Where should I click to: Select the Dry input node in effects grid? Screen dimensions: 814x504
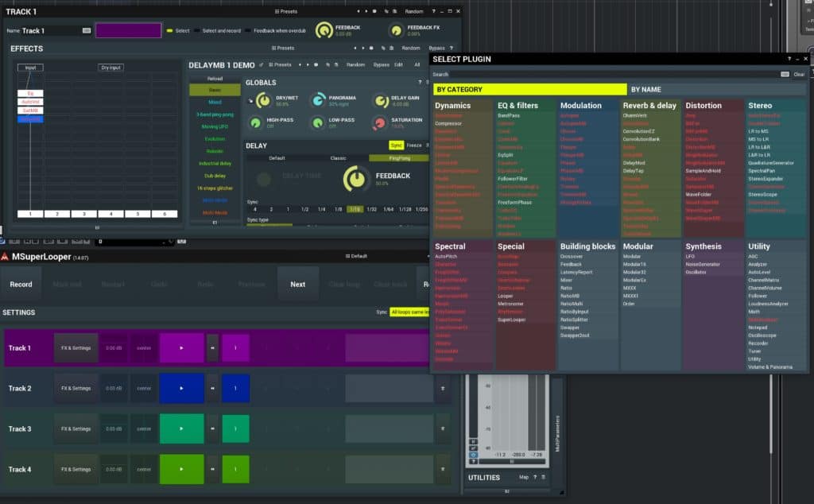(110, 68)
